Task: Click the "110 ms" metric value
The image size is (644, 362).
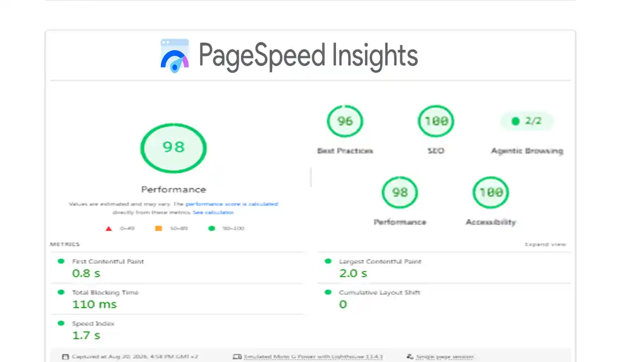Action: (x=94, y=305)
